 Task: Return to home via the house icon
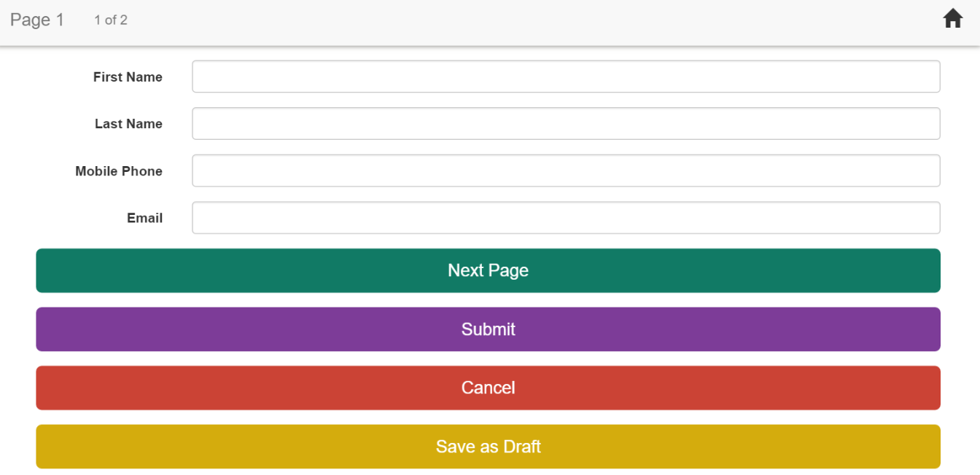pos(952,19)
